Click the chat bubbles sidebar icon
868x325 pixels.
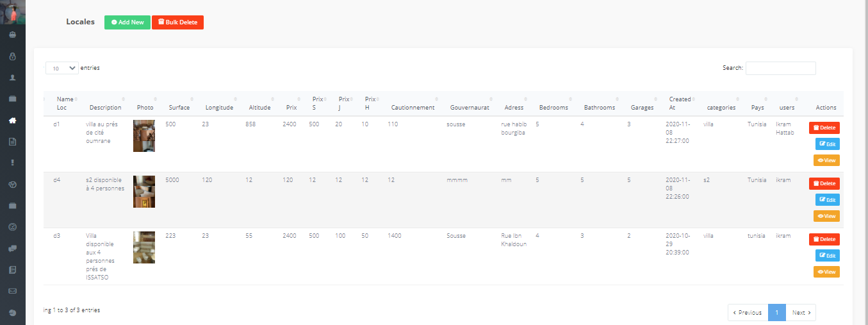12,248
